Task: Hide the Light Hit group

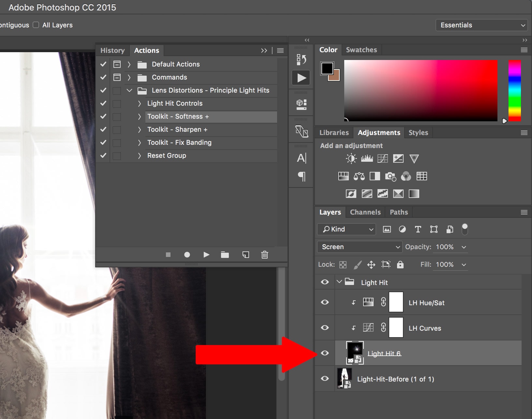Action: (325, 282)
